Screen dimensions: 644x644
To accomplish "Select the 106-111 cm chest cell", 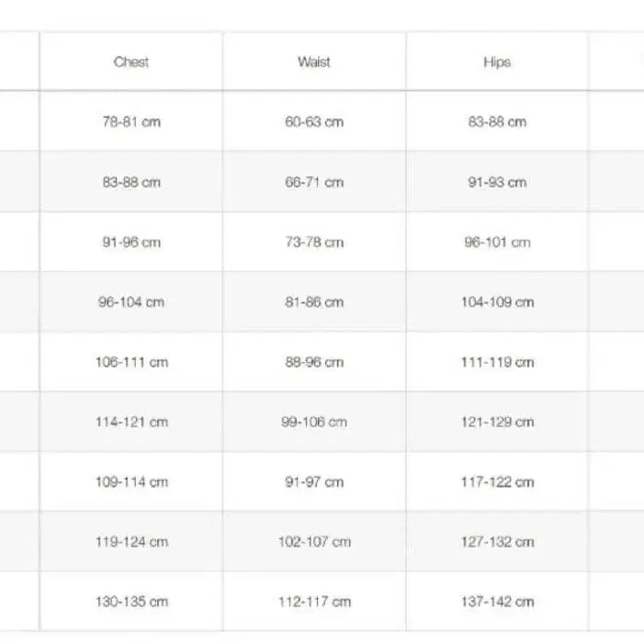I will click(x=131, y=362).
